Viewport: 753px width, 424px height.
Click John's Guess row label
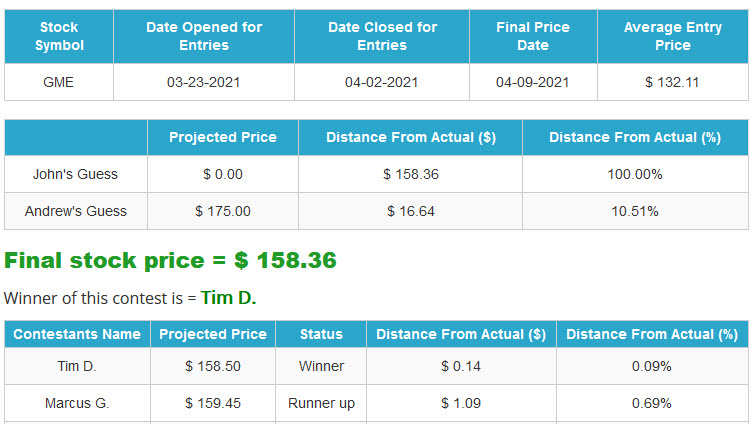pyautogui.click(x=75, y=174)
